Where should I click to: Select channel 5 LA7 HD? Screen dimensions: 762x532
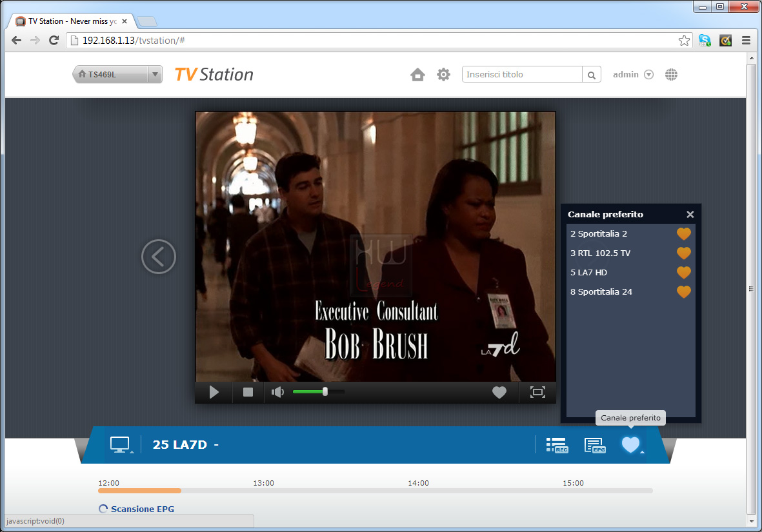[x=588, y=273]
